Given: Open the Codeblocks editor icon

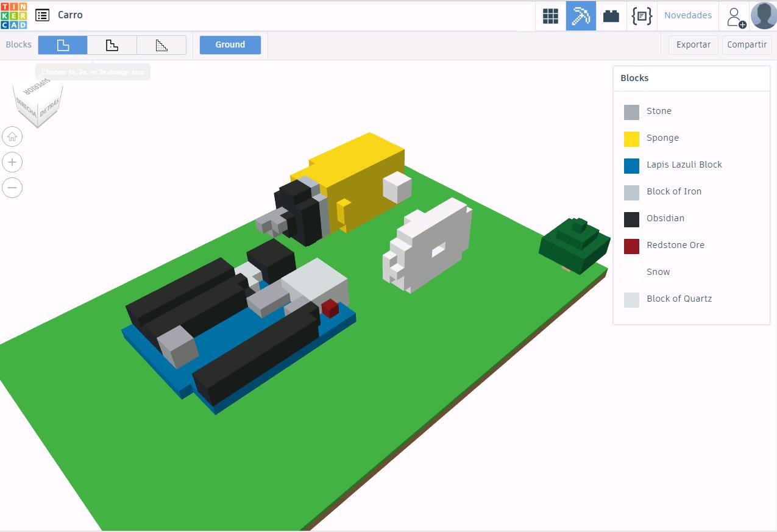Looking at the screenshot, I should (x=642, y=16).
